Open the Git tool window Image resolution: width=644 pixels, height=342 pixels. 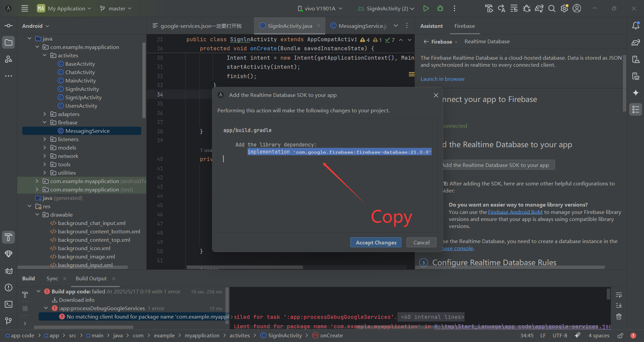pyautogui.click(x=9, y=321)
